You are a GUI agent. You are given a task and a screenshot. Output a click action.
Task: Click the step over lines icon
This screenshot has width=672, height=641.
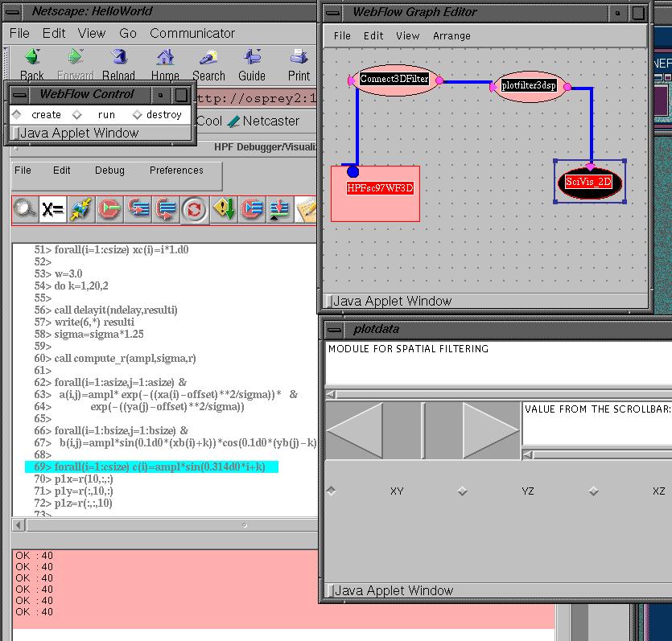[166, 209]
